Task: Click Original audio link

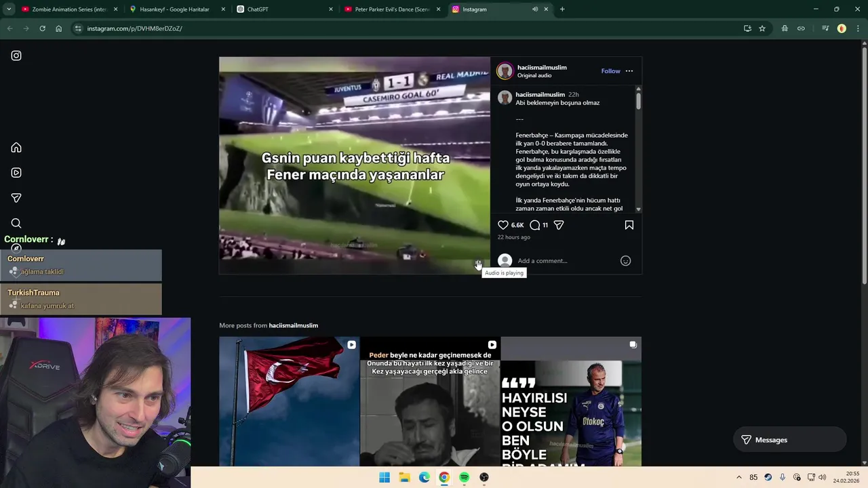Action: point(534,76)
